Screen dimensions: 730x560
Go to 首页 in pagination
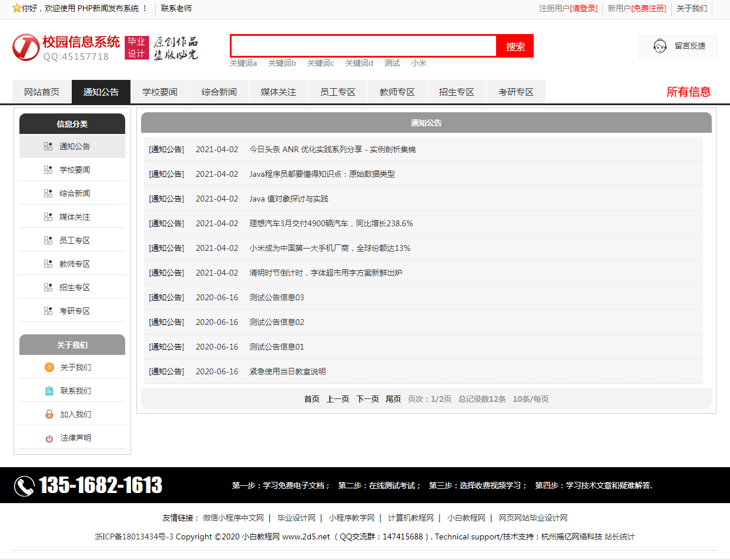(312, 399)
